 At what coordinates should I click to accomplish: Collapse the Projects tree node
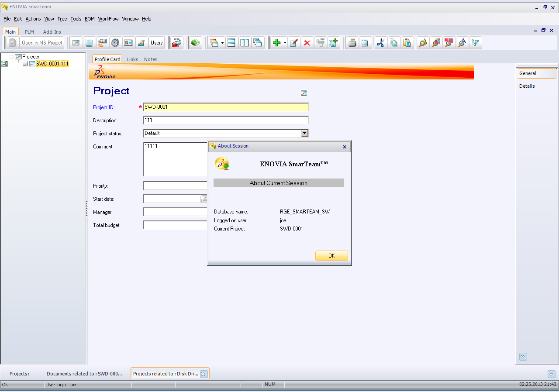[x=12, y=57]
